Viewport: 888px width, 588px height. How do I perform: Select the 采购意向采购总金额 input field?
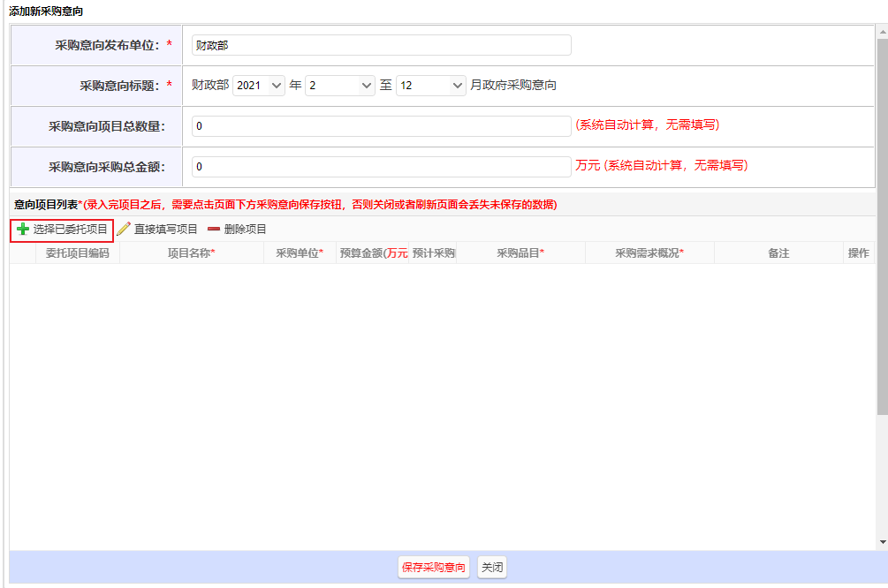(x=381, y=166)
